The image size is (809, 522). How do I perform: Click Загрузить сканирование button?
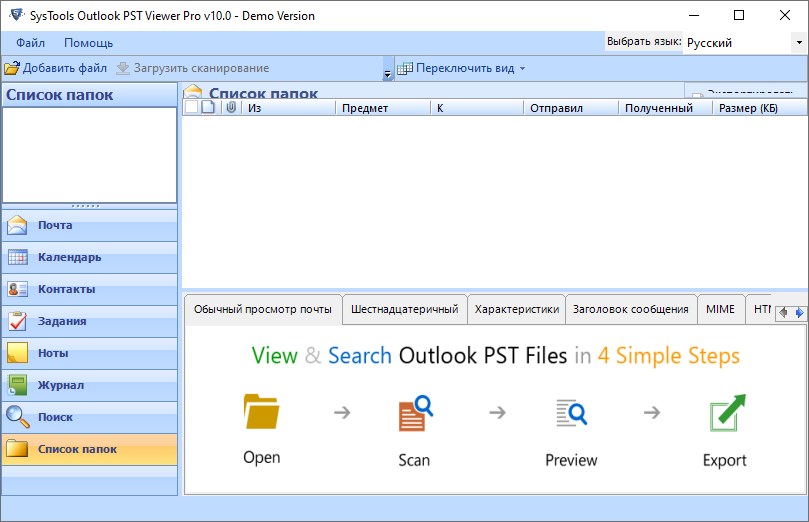click(x=192, y=68)
